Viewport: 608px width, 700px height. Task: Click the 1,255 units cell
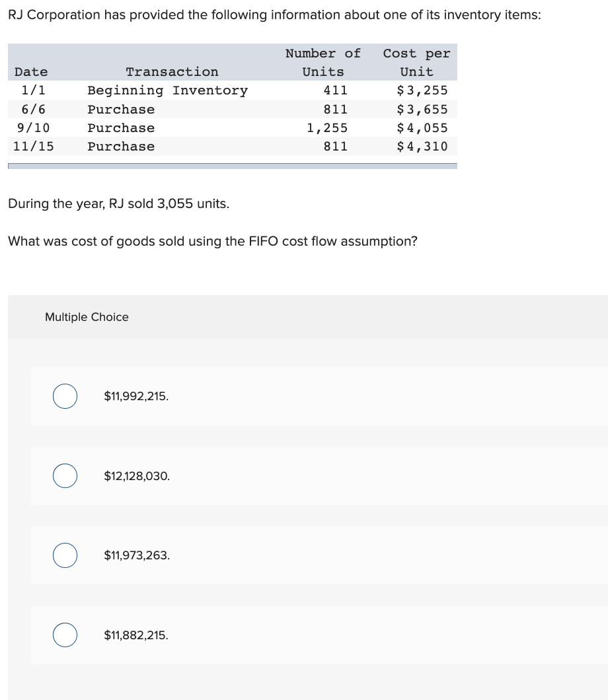coord(326,127)
